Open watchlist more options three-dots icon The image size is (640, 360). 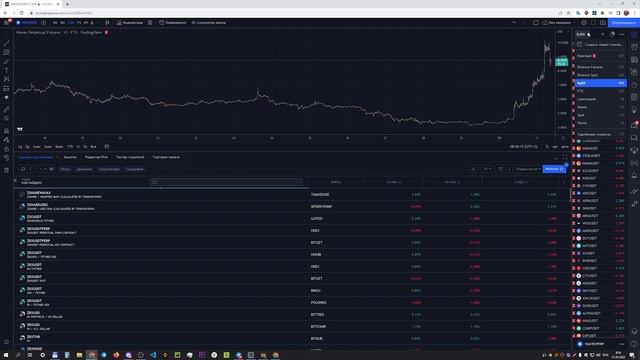[621, 34]
